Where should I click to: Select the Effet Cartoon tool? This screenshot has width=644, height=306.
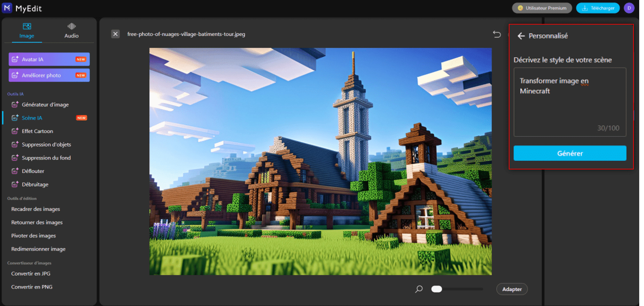pyautogui.click(x=37, y=131)
